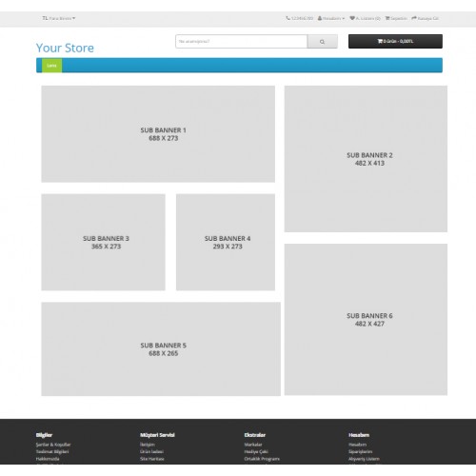Open the TL Para Birimi currency dropdown
The width and height of the screenshot is (476, 476).
tap(59, 18)
